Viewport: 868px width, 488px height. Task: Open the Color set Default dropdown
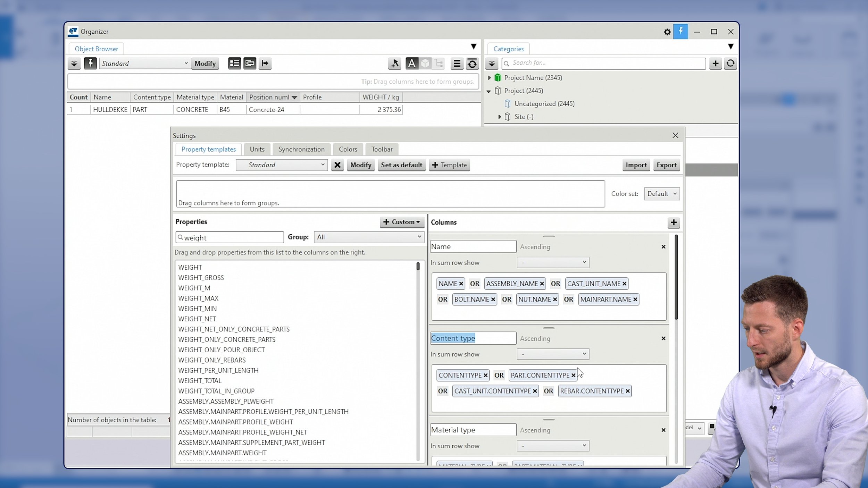click(x=661, y=194)
